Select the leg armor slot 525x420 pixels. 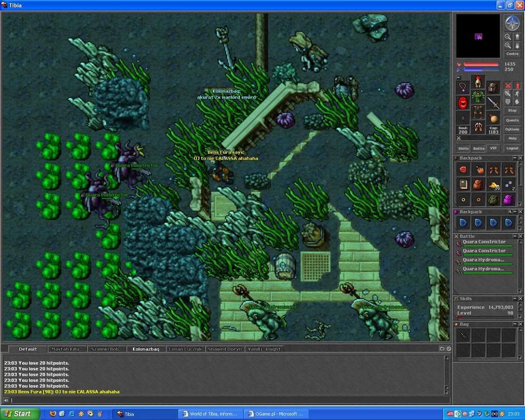(x=478, y=112)
